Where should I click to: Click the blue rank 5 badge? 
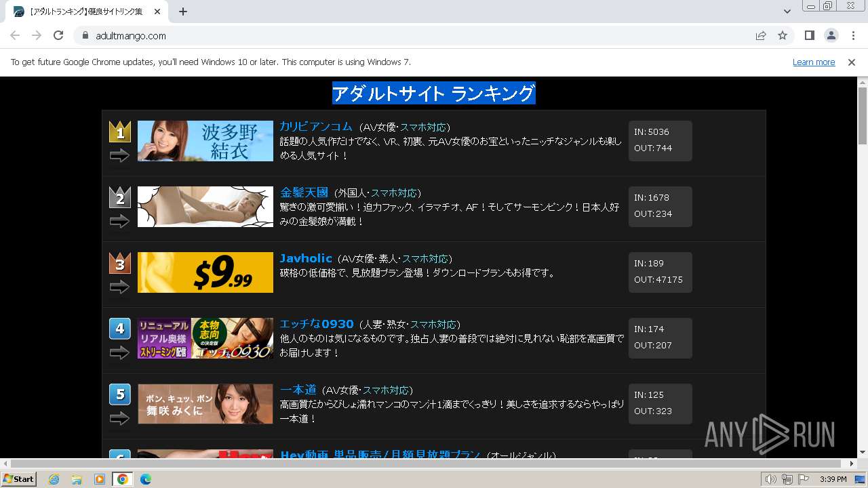(120, 394)
